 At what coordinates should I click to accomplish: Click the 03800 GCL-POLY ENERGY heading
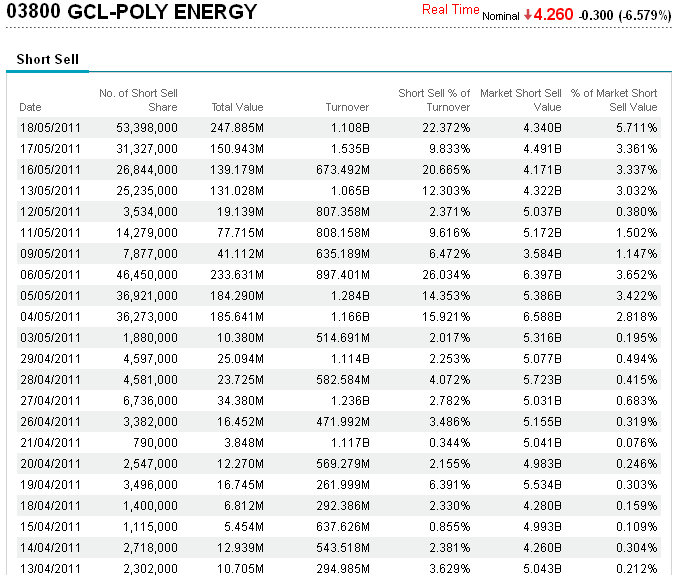132,11
